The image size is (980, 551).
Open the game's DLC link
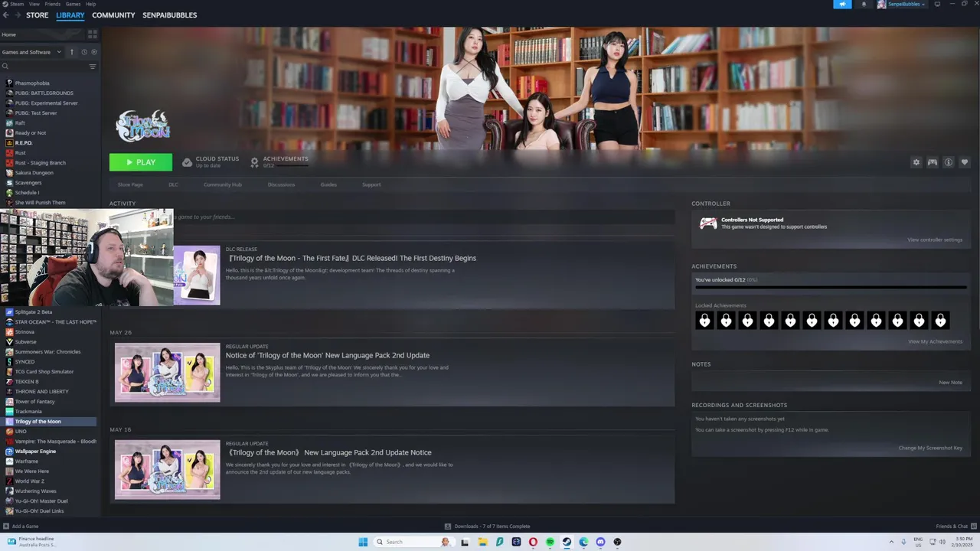click(x=173, y=184)
